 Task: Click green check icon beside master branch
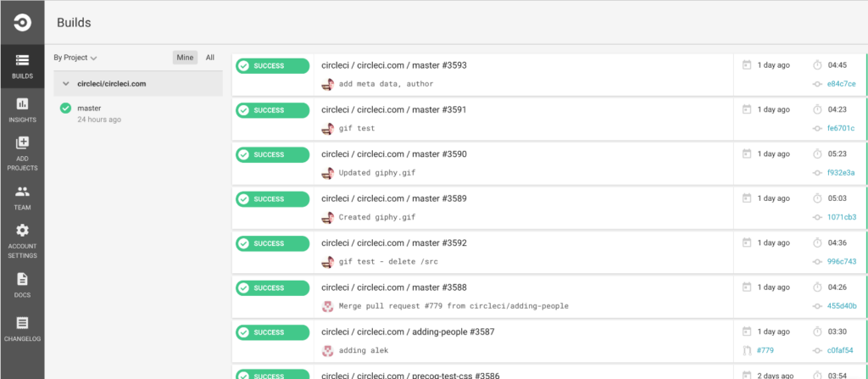65,108
